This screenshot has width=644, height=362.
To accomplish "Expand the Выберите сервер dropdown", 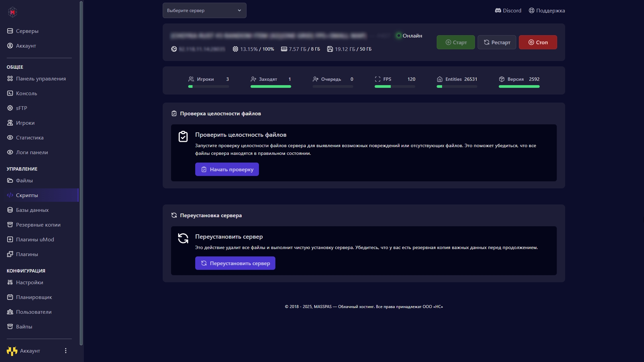I will click(204, 10).
